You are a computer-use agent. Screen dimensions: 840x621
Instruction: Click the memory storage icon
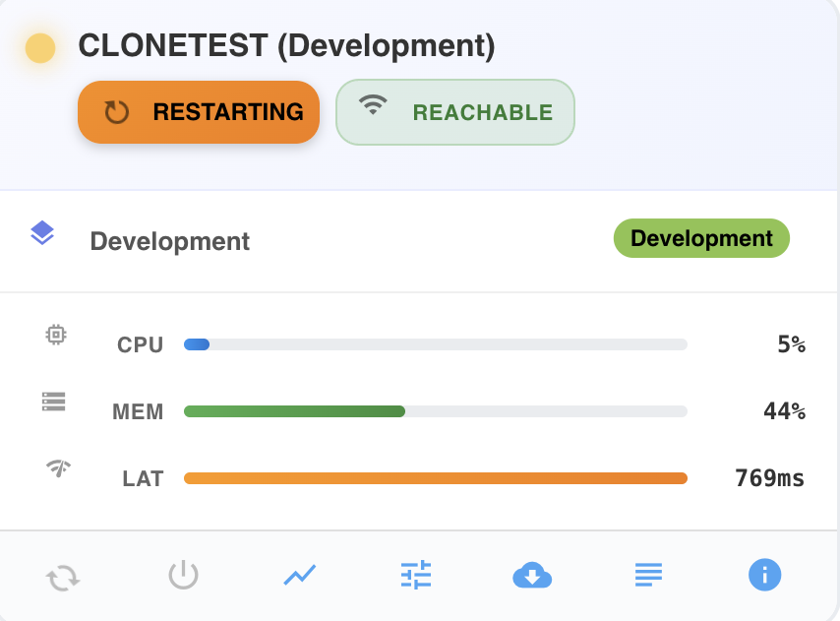tap(53, 402)
